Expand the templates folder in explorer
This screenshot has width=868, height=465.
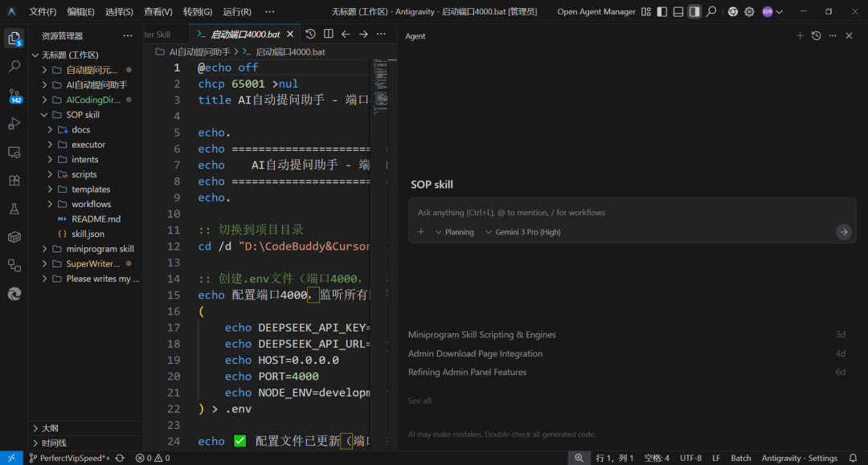90,190
